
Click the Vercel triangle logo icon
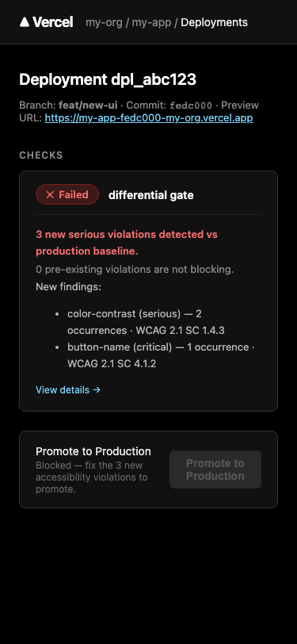point(25,22)
